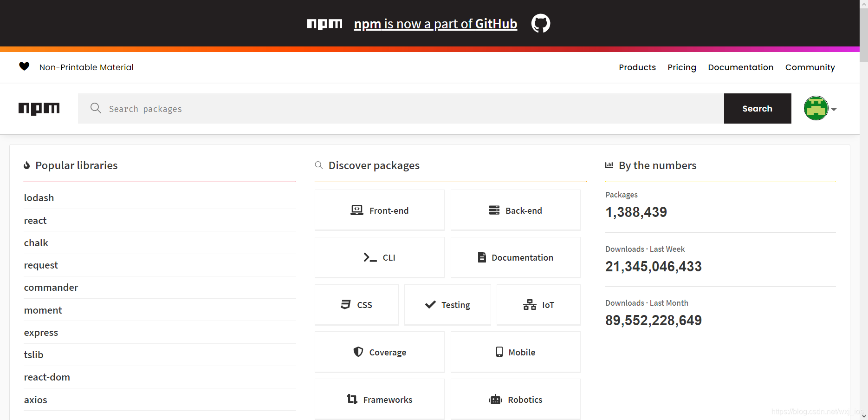
Task: Open the CLI package category
Action: click(x=380, y=257)
